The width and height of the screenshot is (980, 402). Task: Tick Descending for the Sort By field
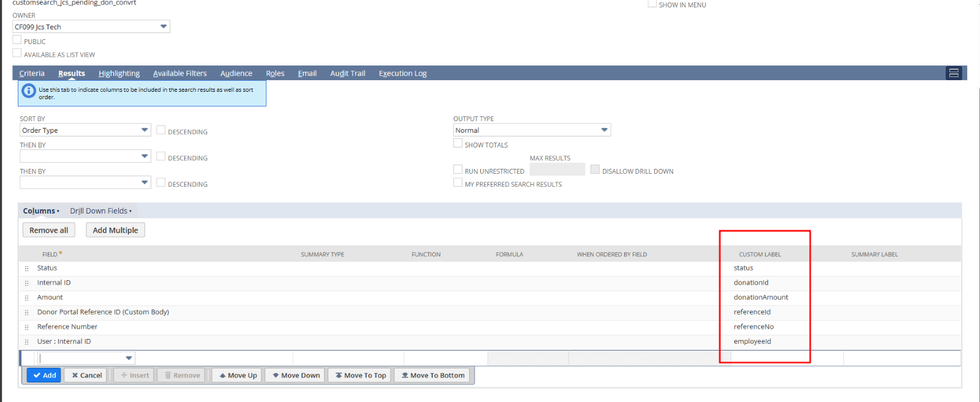[x=161, y=130]
